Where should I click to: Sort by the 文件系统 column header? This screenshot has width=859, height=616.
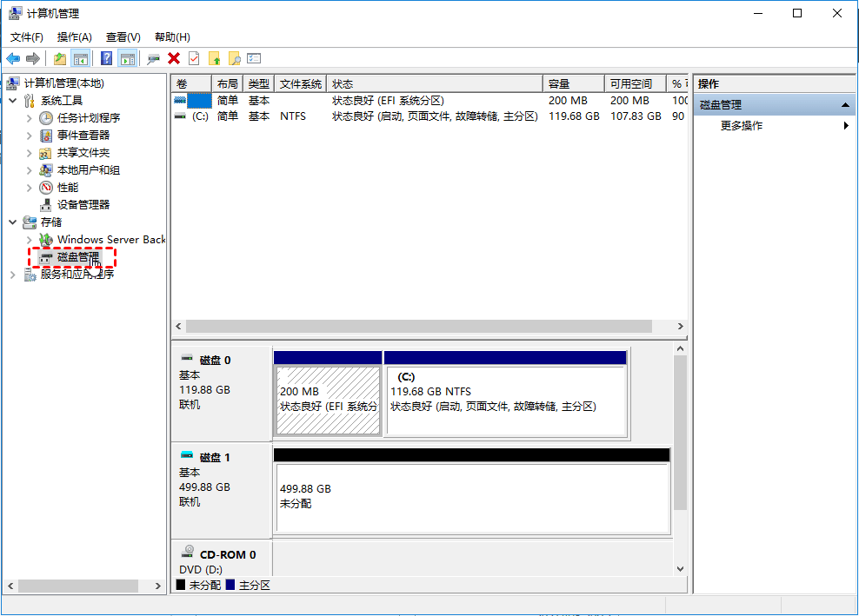tap(300, 83)
